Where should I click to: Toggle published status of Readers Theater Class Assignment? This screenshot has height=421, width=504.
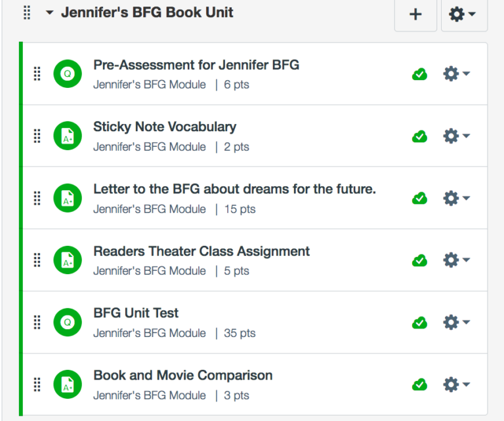[419, 260]
